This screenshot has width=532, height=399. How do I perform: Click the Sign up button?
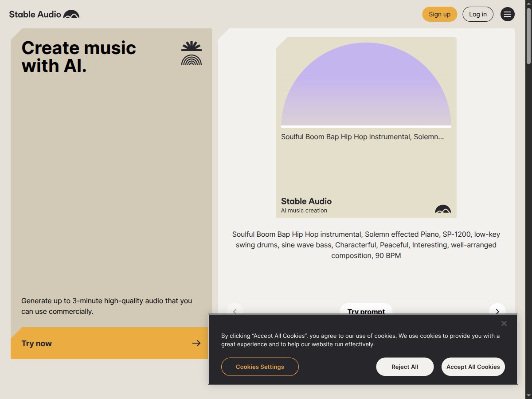[x=439, y=14]
